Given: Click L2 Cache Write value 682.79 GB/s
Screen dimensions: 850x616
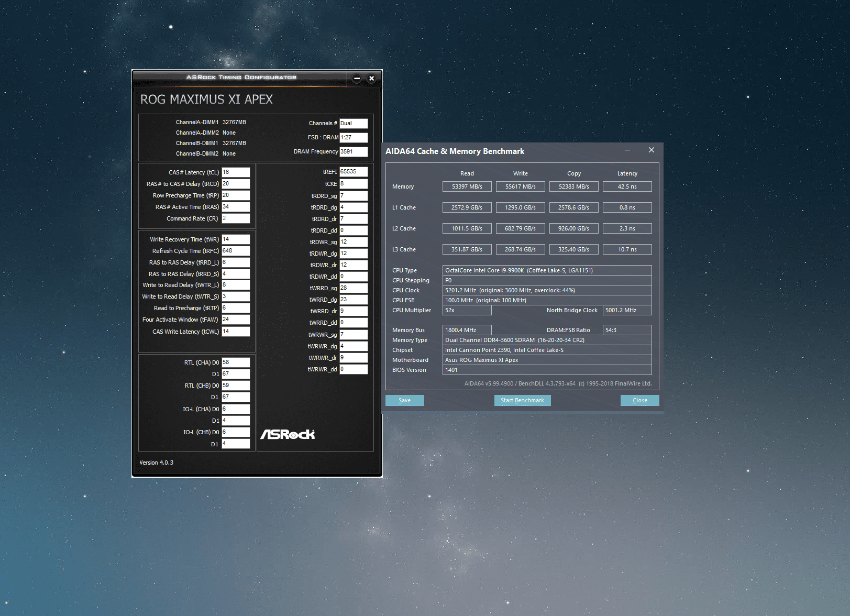Looking at the screenshot, I should [x=521, y=228].
